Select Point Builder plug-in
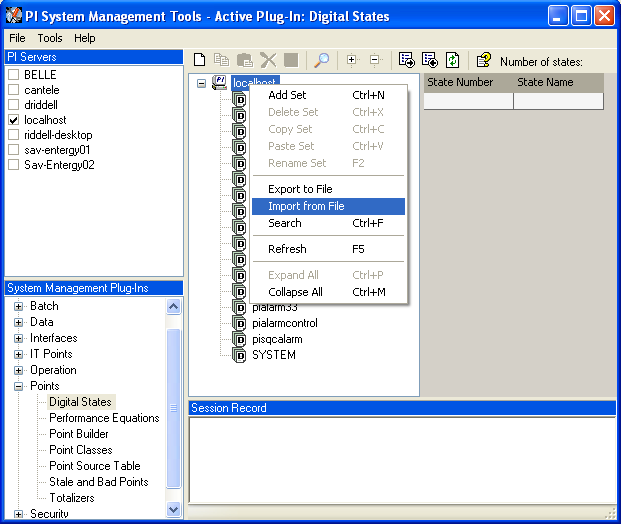Image resolution: width=622 pixels, height=525 pixels. pyautogui.click(x=79, y=434)
